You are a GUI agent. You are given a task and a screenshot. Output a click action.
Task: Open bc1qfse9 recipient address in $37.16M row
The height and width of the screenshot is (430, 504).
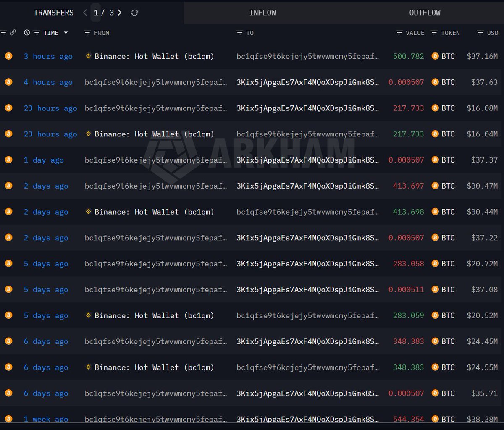point(308,56)
